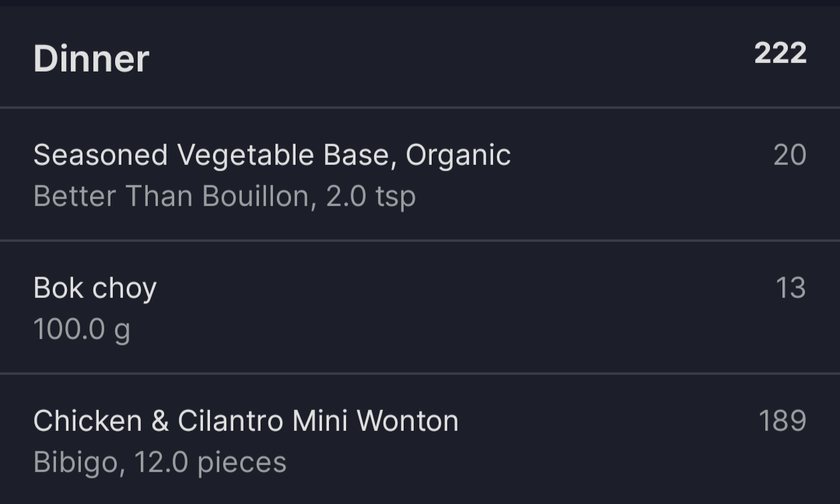Click the divider between vegetable base and Bok choy
The image size is (840, 504).
coord(420,240)
